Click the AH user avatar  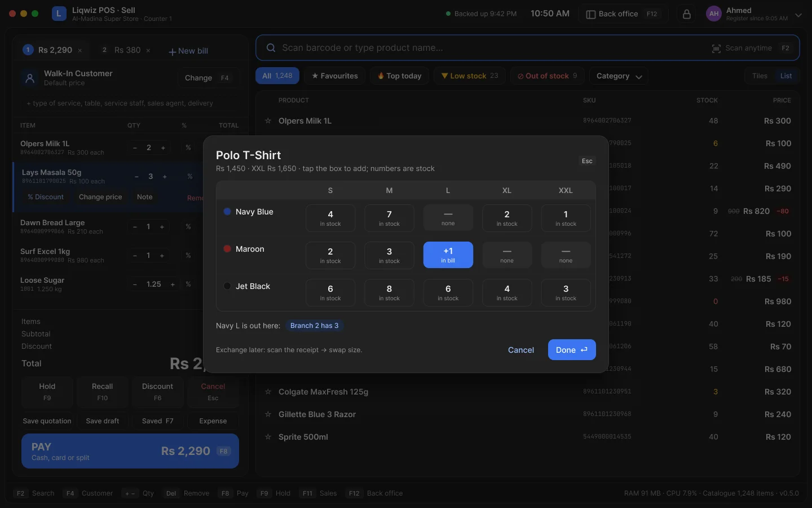coord(714,14)
